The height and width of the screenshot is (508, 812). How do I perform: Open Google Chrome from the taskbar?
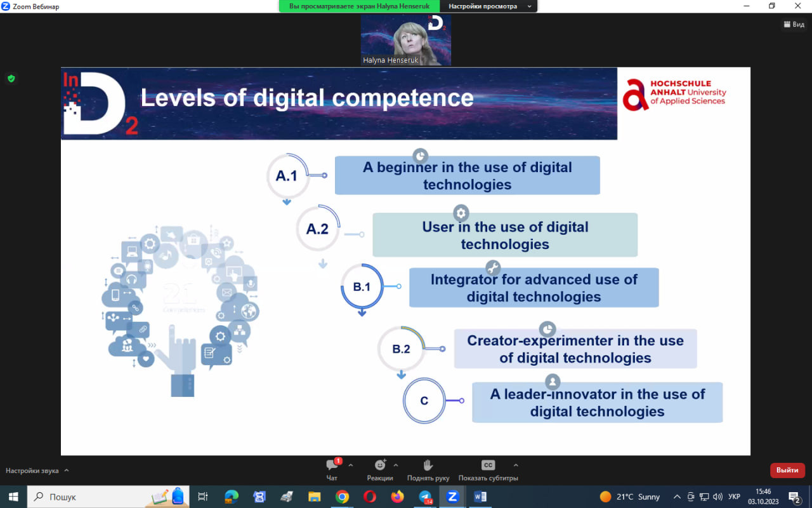click(x=342, y=497)
